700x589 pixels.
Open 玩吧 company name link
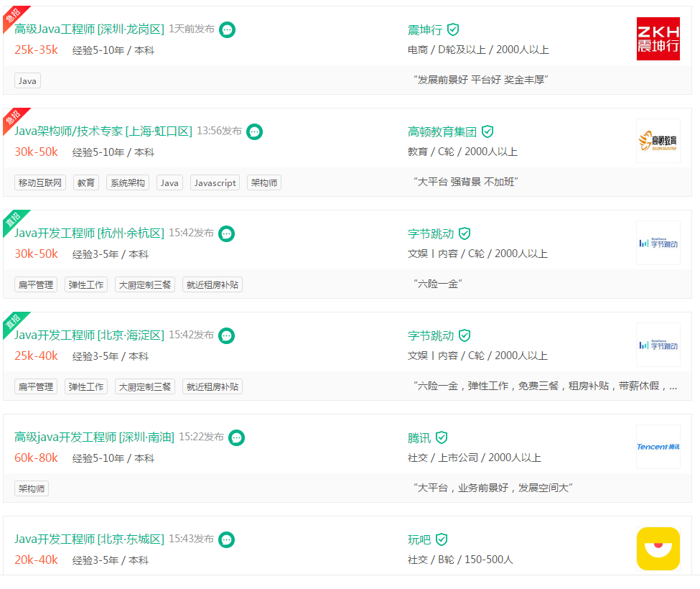click(419, 540)
